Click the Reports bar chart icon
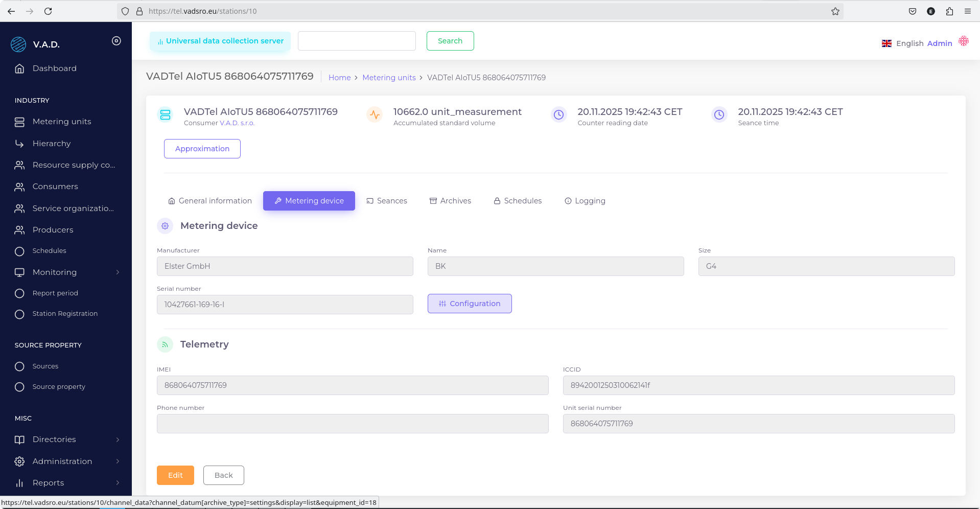The width and height of the screenshot is (980, 509). pyautogui.click(x=19, y=483)
